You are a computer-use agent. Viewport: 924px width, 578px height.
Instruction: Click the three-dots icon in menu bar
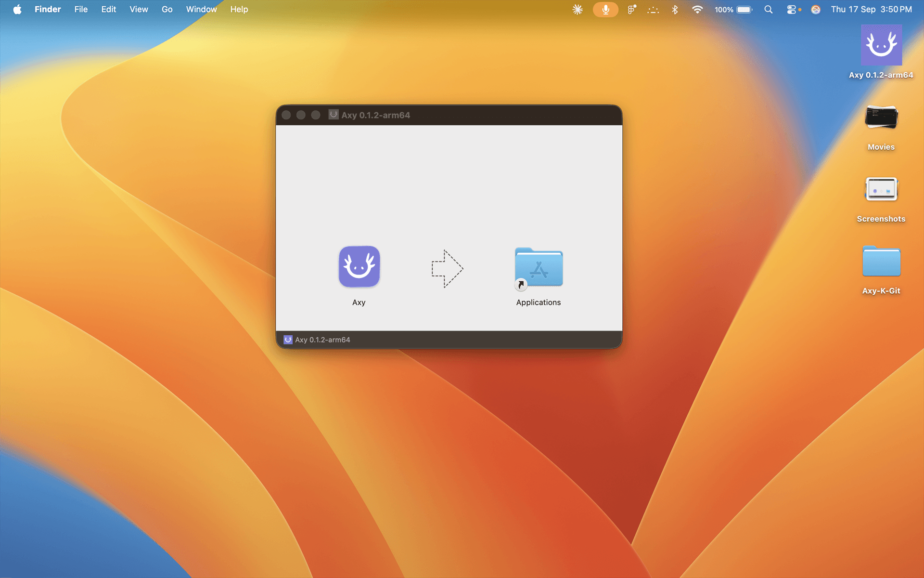point(653,9)
